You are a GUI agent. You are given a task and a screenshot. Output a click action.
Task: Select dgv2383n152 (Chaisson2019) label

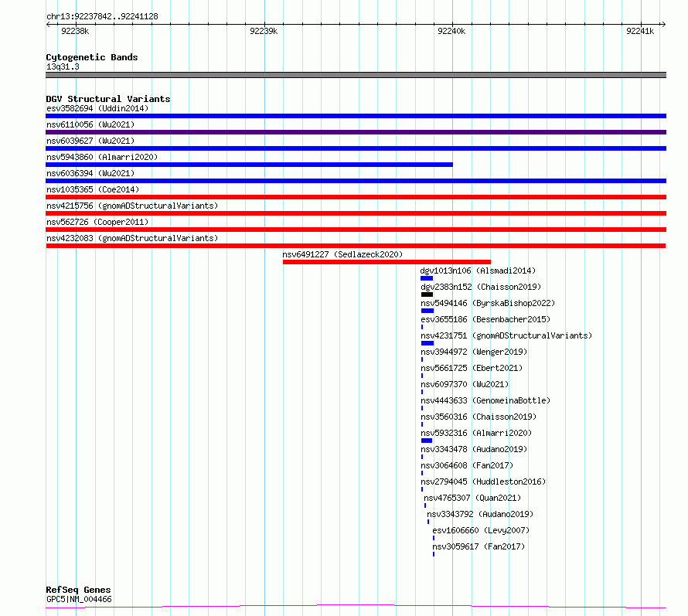coord(481,287)
